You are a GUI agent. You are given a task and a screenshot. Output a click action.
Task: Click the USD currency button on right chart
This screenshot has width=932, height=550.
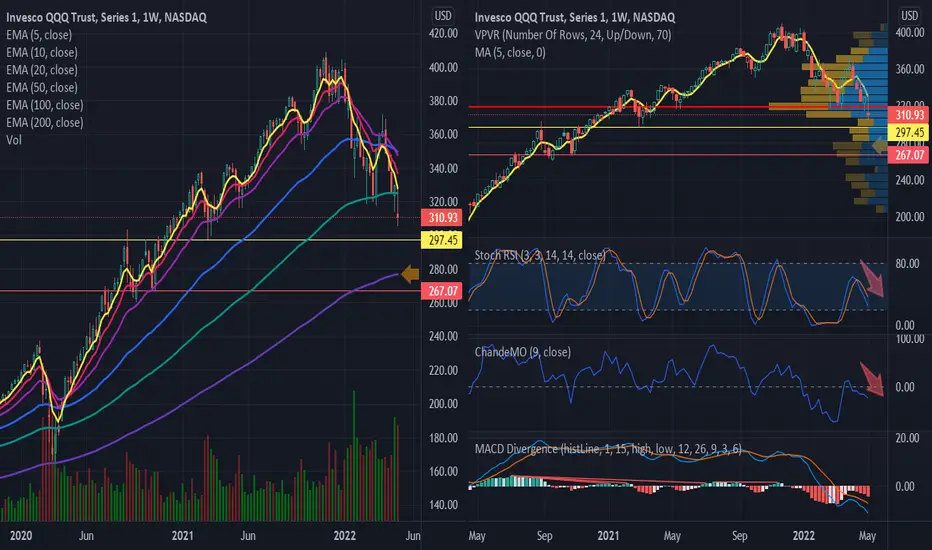909,15
